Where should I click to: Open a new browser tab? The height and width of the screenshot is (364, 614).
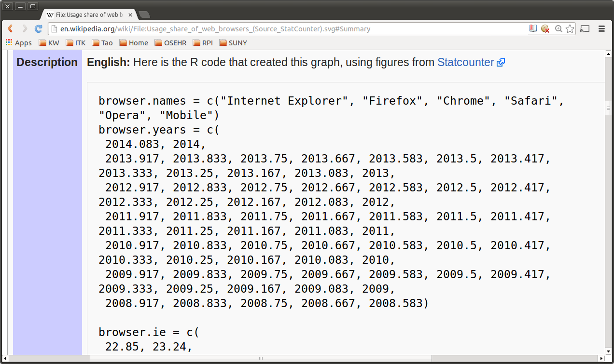tap(144, 14)
